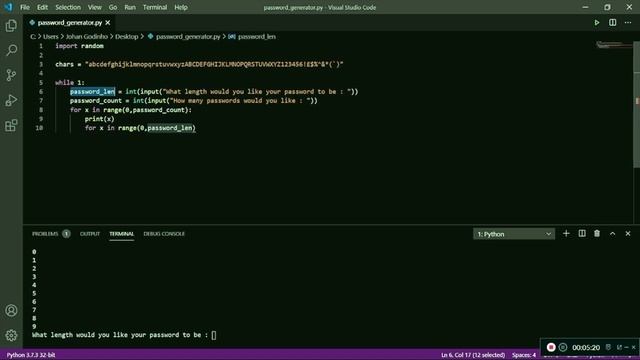Pause the screen recording
The width and height of the screenshot is (640, 360).
pos(563,347)
